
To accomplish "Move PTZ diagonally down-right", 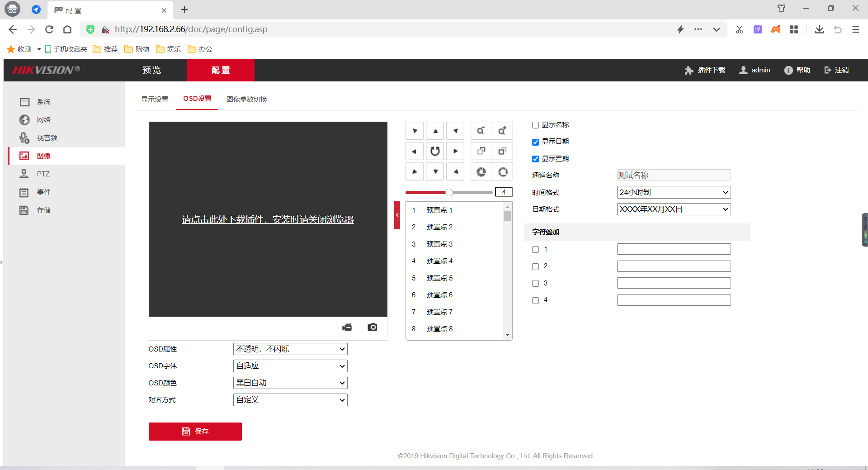I will (455, 171).
